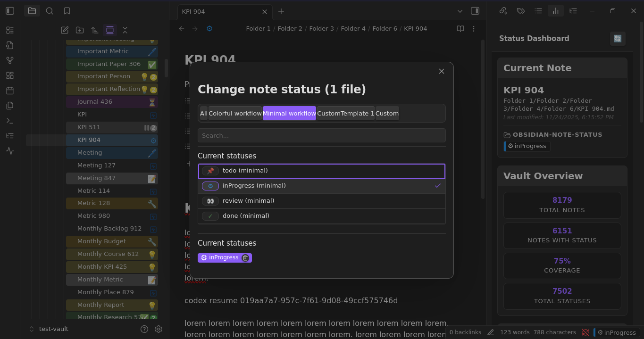Open the tab list dropdown chevron

click(460, 11)
